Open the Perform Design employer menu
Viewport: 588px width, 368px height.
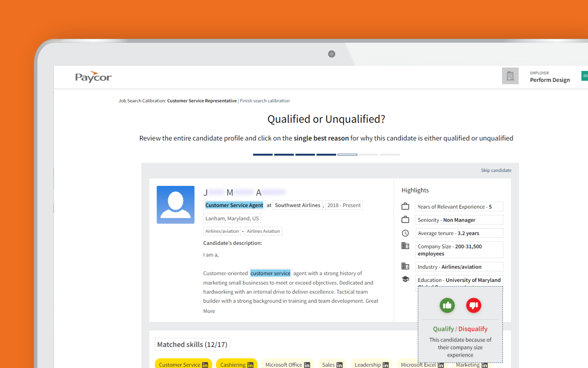coord(550,77)
